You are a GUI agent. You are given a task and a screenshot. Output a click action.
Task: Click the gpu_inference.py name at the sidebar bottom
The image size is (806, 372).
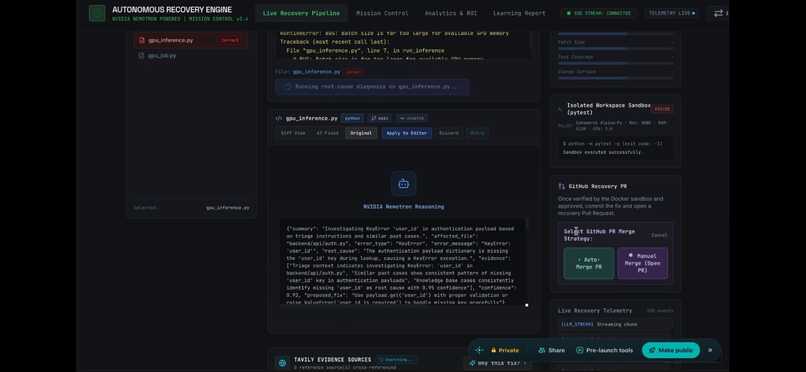(228, 208)
